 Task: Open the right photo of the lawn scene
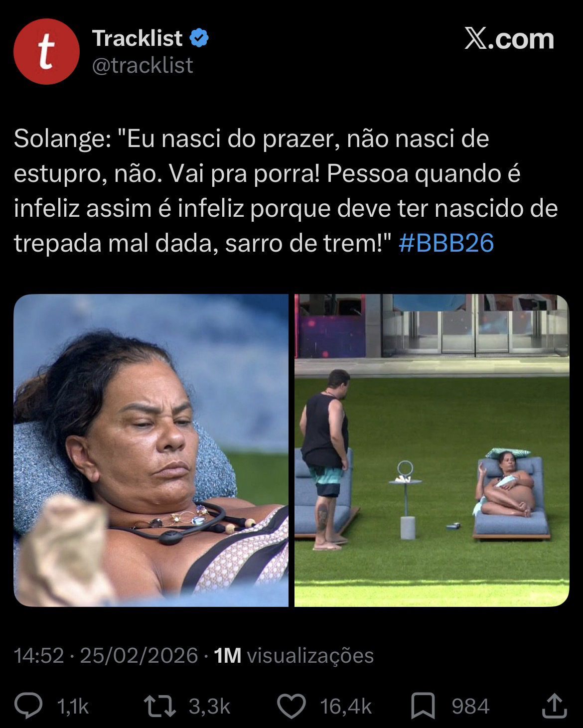(432, 450)
